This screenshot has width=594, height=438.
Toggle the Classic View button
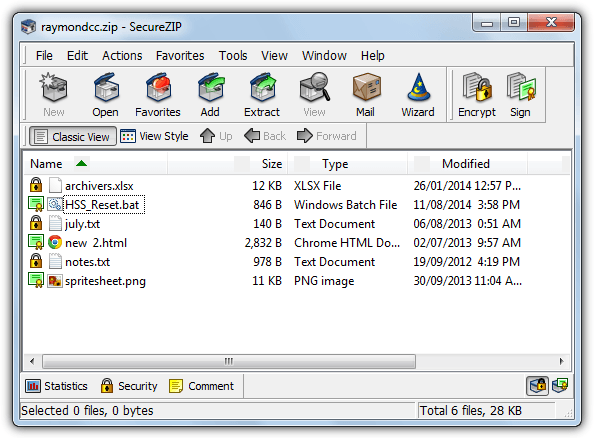point(73,136)
